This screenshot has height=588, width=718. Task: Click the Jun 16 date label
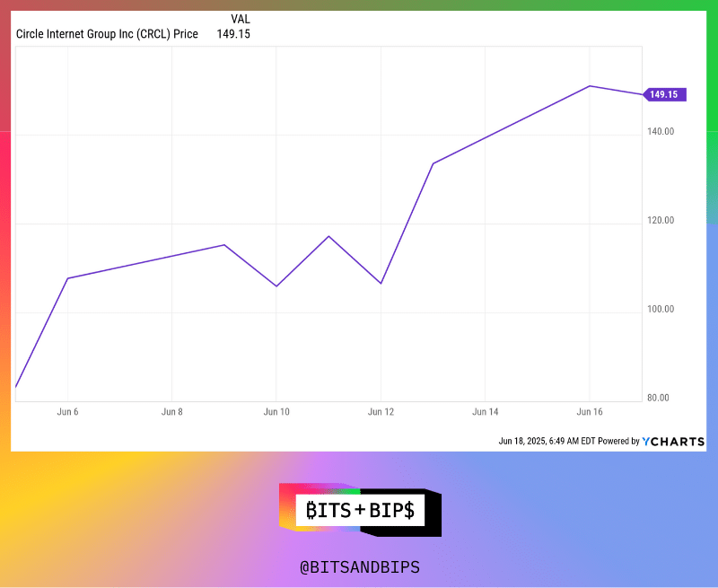click(x=590, y=412)
